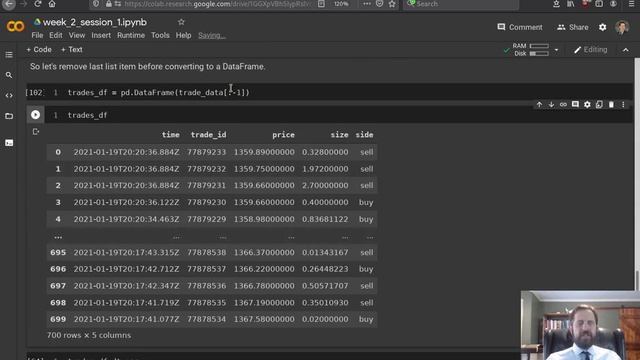Image resolution: width=640 pixels, height=360 pixels.
Task: Star the notebook week_2_session_1.ipynb
Action: [x=181, y=22]
